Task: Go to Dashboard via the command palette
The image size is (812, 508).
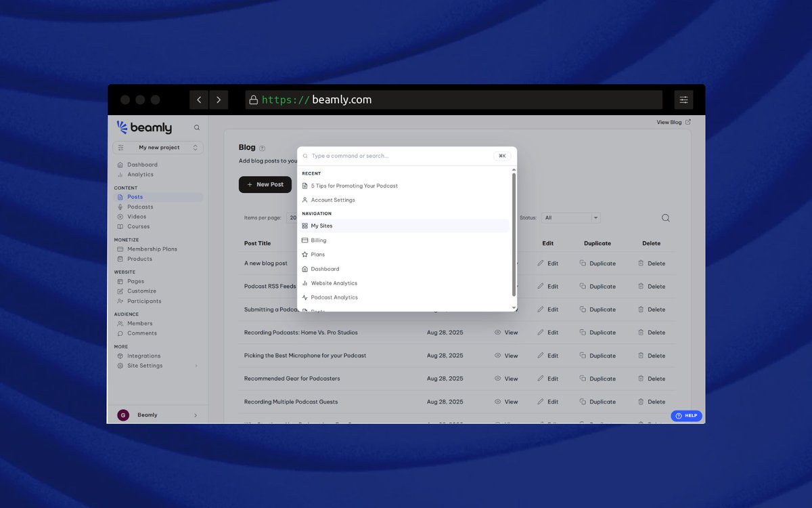Action: pyautogui.click(x=403, y=269)
